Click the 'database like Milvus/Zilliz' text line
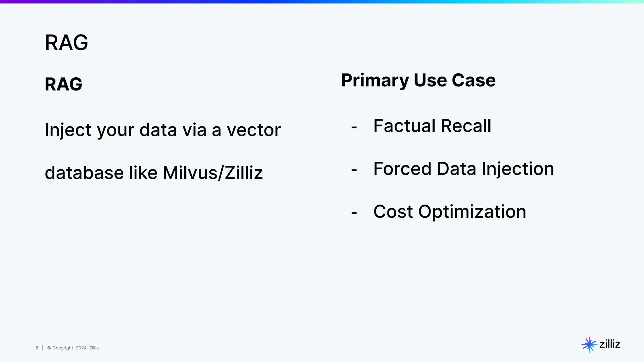 153,173
